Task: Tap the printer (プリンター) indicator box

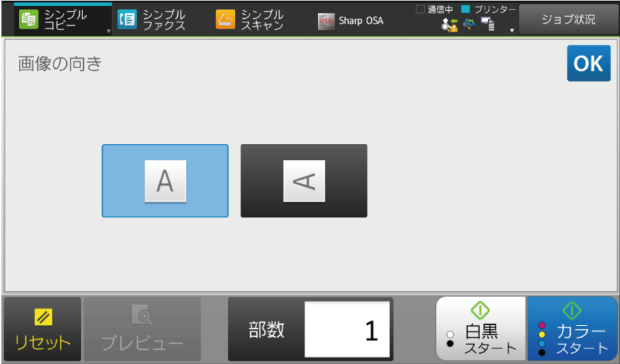Action: tap(466, 9)
